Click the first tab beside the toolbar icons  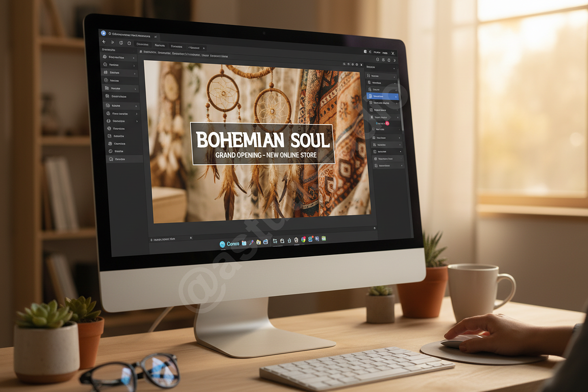(x=143, y=44)
